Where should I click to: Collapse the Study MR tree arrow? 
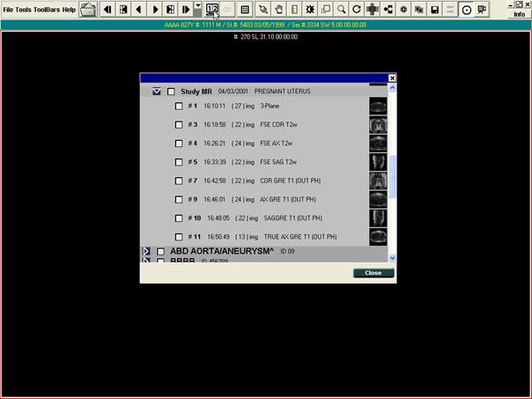point(156,92)
